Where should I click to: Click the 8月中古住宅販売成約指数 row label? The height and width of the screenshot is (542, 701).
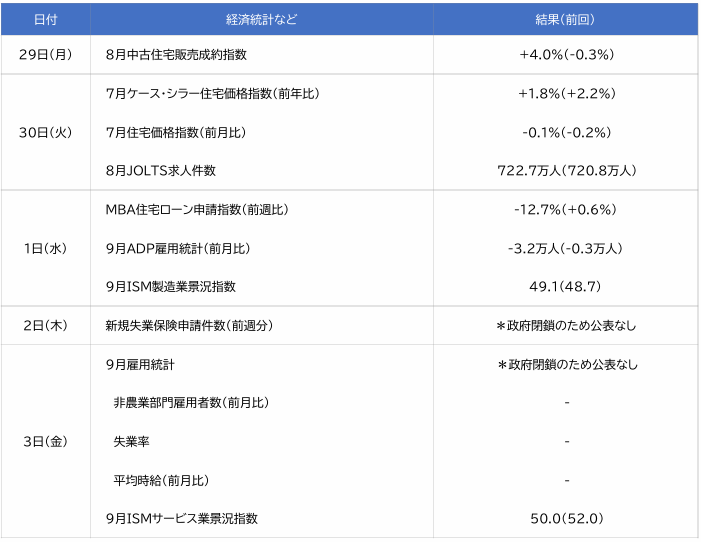176,55
